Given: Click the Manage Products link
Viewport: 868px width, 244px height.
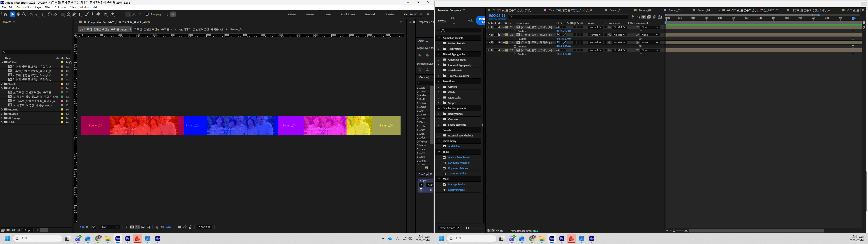Looking at the screenshot, I should (x=458, y=184).
